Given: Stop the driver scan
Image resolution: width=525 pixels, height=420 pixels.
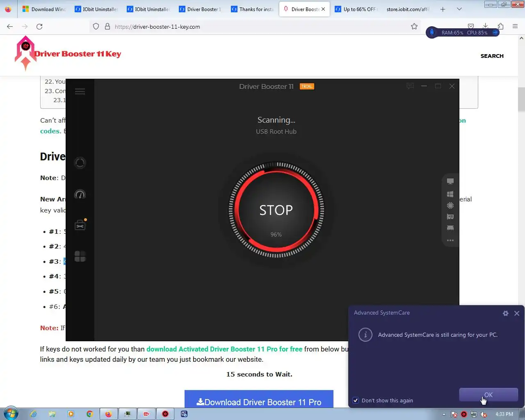Looking at the screenshot, I should click(276, 210).
